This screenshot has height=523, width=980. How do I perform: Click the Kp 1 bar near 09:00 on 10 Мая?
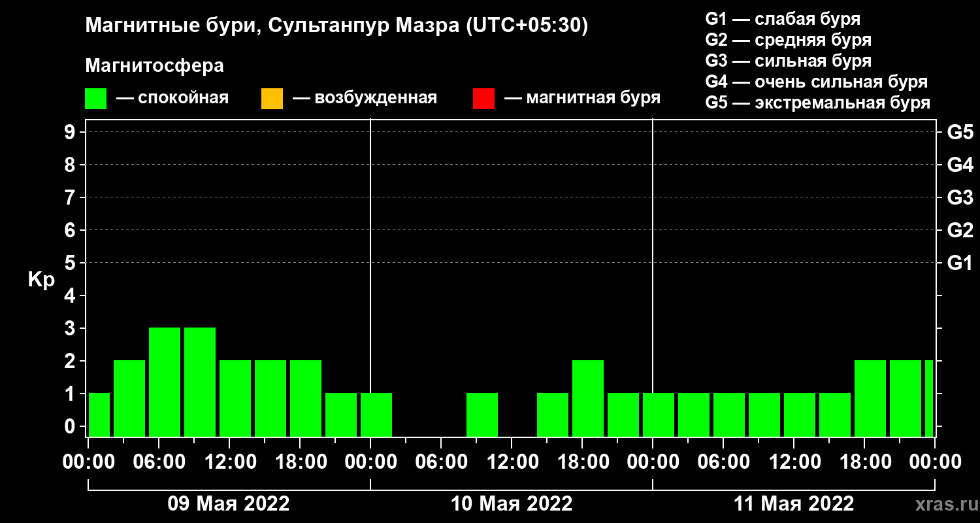pos(482,414)
